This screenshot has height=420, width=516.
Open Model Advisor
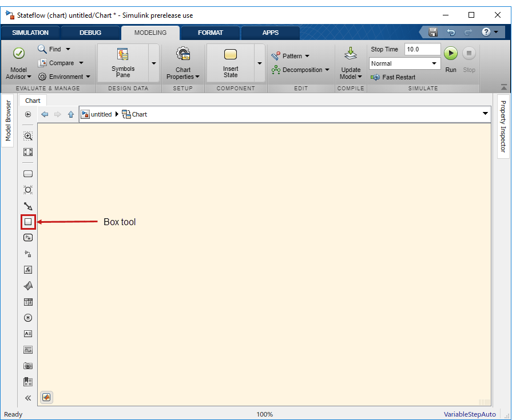point(18,63)
